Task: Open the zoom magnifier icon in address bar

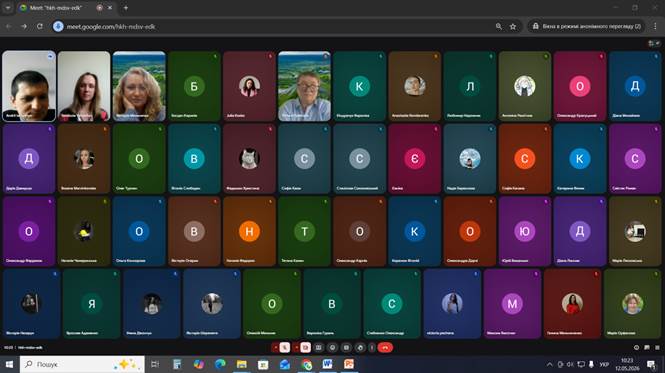Action: [x=499, y=26]
